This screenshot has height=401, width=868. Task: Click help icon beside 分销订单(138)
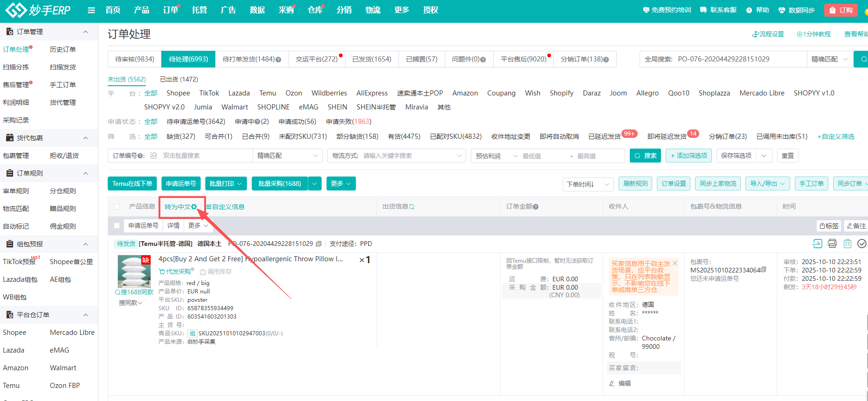606,60
